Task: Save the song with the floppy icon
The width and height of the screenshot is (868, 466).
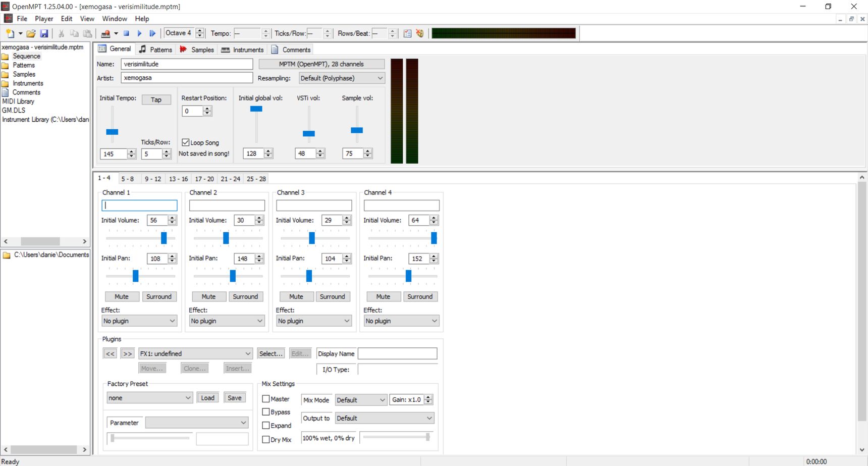Action: pos(44,33)
